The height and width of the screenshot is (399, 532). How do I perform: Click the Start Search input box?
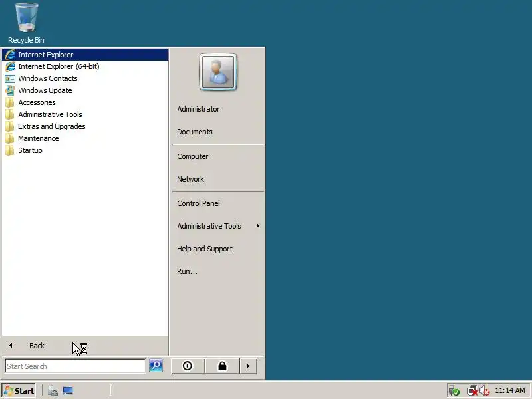[x=75, y=366]
